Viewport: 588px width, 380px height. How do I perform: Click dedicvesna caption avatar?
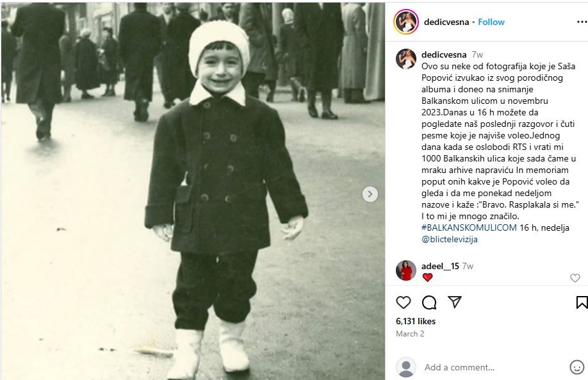pos(405,59)
